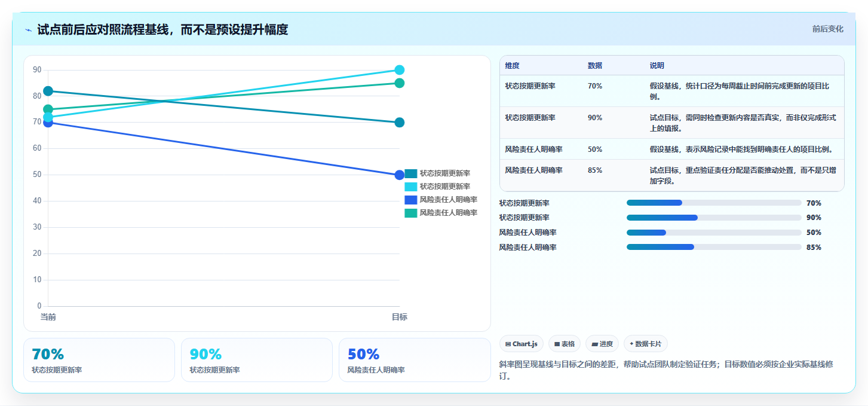Click the 数据 table column header

point(595,66)
